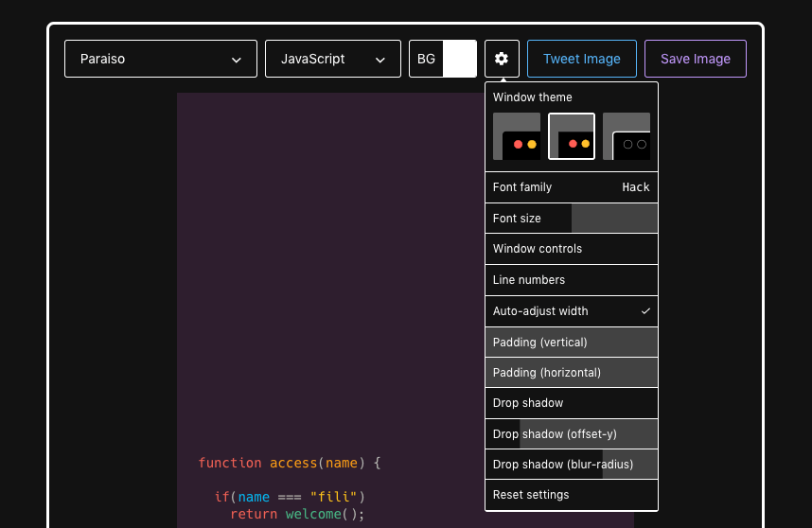
Task: Adjust the Font size slider
Action: (x=572, y=219)
